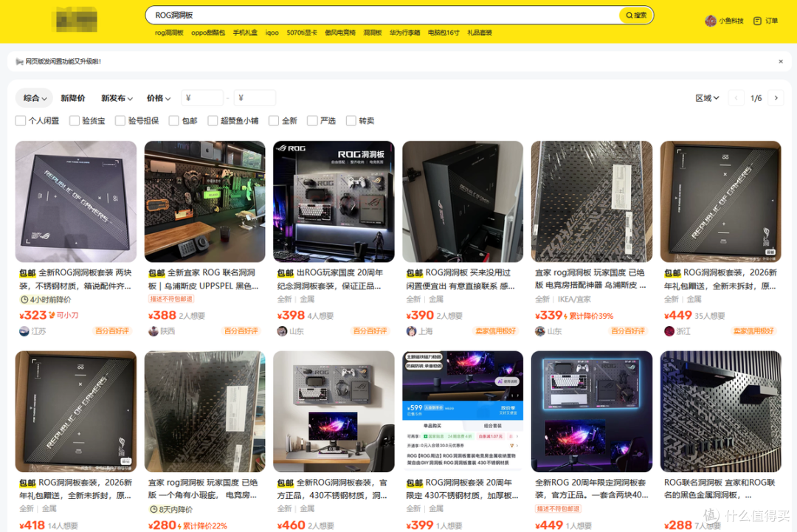The width and height of the screenshot is (797, 532).
Task: Click the 江苏 seller avatar icon
Action: [x=24, y=331]
